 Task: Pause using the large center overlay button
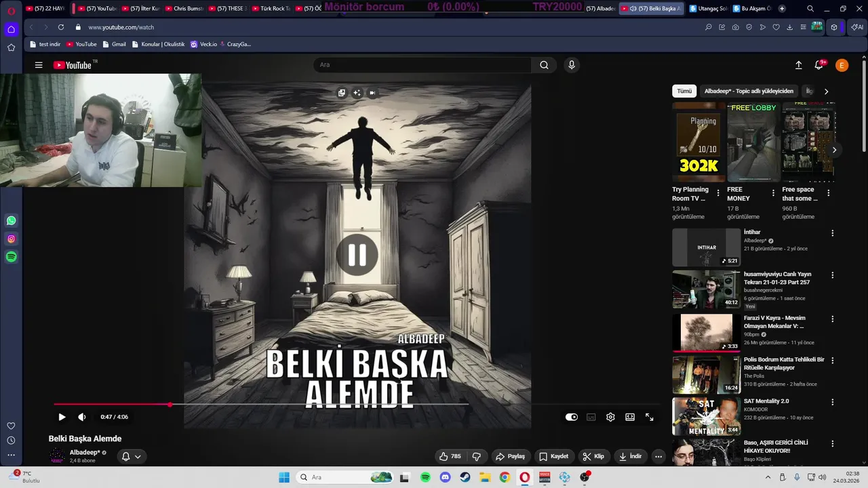[357, 255]
